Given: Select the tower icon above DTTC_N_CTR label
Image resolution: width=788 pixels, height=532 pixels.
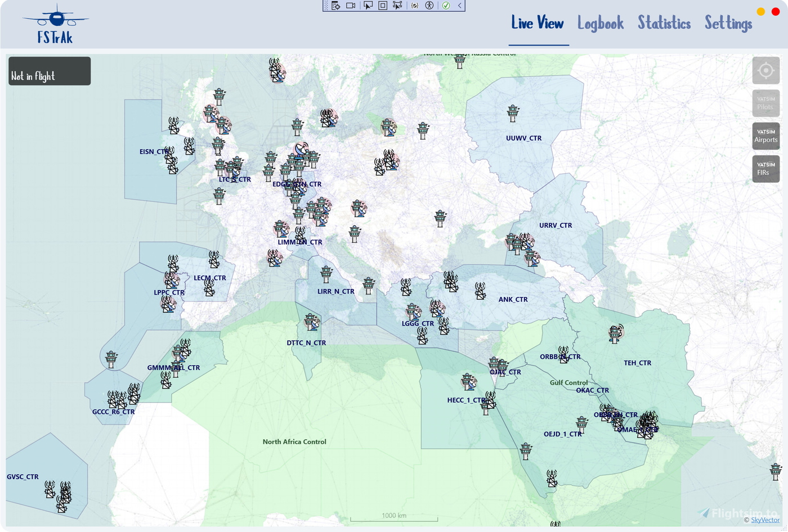Looking at the screenshot, I should (x=311, y=322).
